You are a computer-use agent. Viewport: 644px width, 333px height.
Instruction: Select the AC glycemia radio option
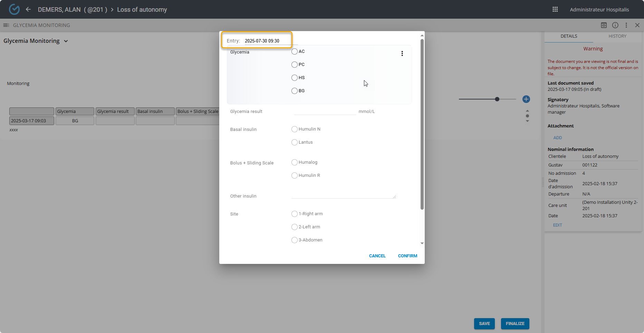click(295, 51)
